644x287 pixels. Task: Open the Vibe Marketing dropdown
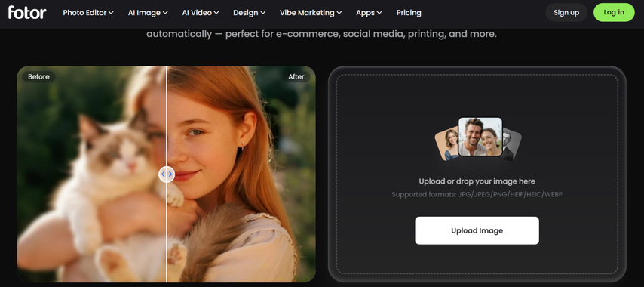coord(311,13)
